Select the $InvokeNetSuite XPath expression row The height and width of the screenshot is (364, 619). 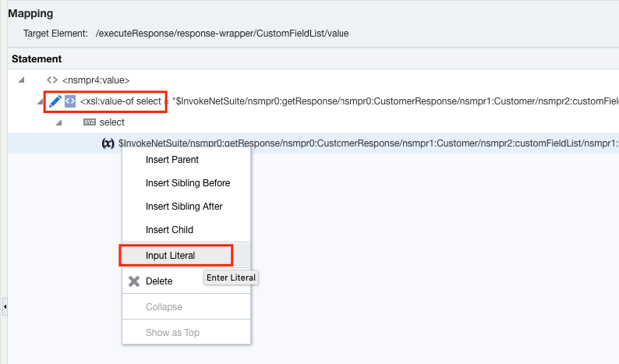click(366, 143)
